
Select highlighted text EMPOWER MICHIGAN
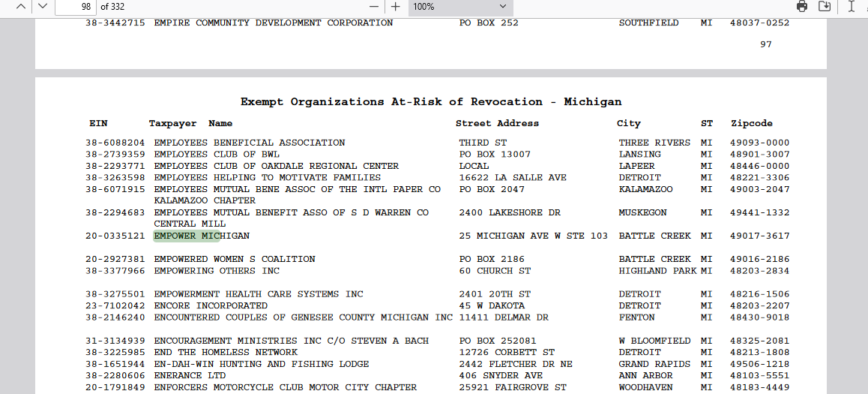(x=202, y=236)
